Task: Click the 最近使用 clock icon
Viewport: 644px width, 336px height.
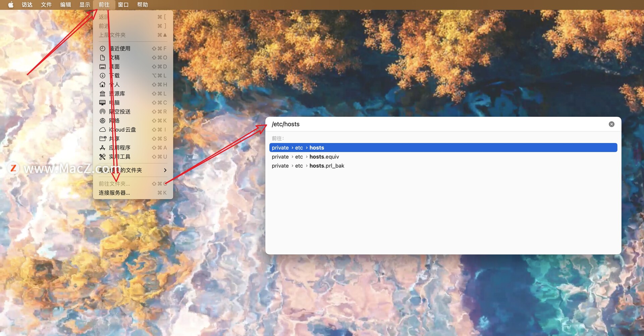Action: point(103,48)
